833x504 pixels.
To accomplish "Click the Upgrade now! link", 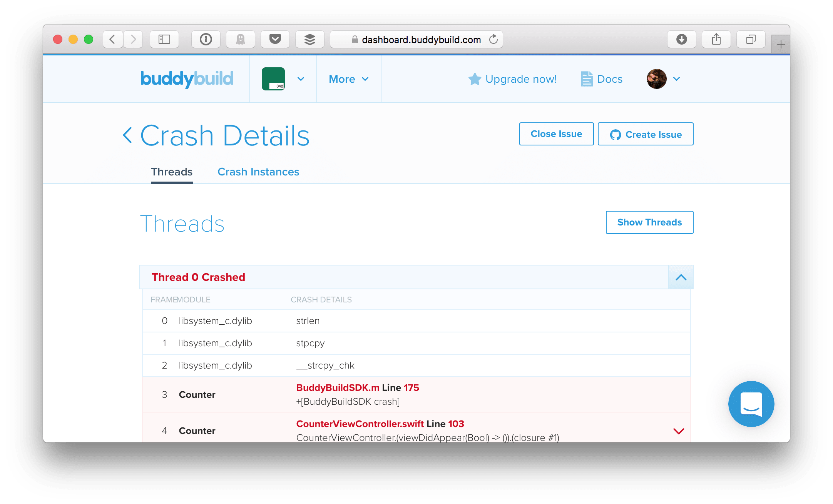I will 513,79.
